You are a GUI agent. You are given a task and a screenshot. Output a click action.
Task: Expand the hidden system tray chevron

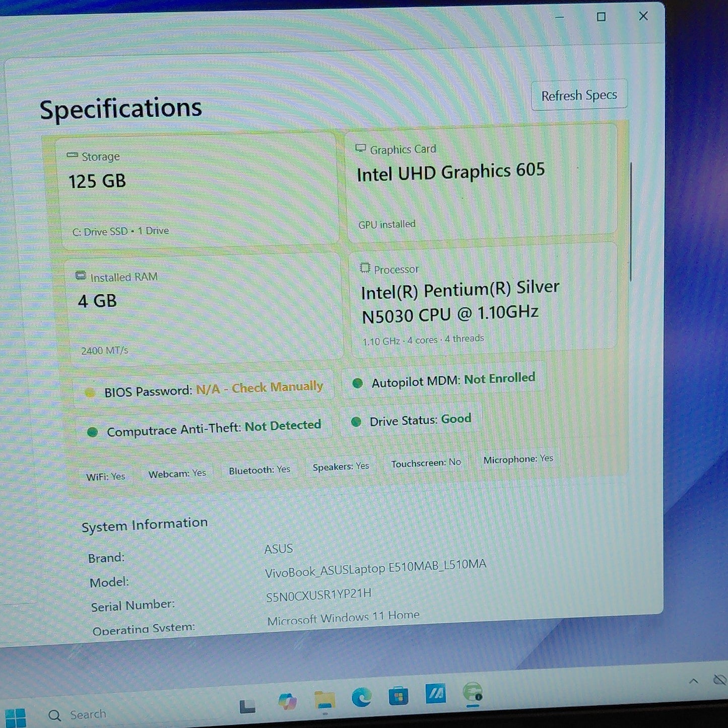point(694,681)
